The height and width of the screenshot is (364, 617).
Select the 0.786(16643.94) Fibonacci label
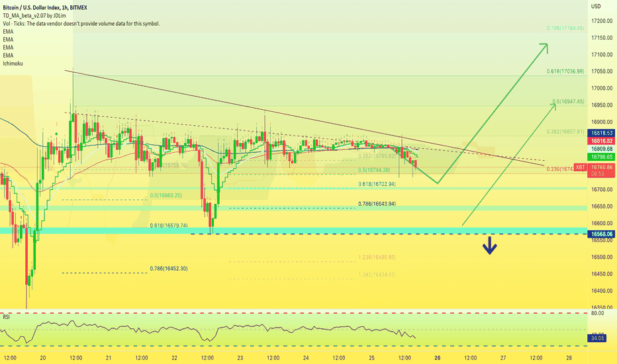click(377, 204)
